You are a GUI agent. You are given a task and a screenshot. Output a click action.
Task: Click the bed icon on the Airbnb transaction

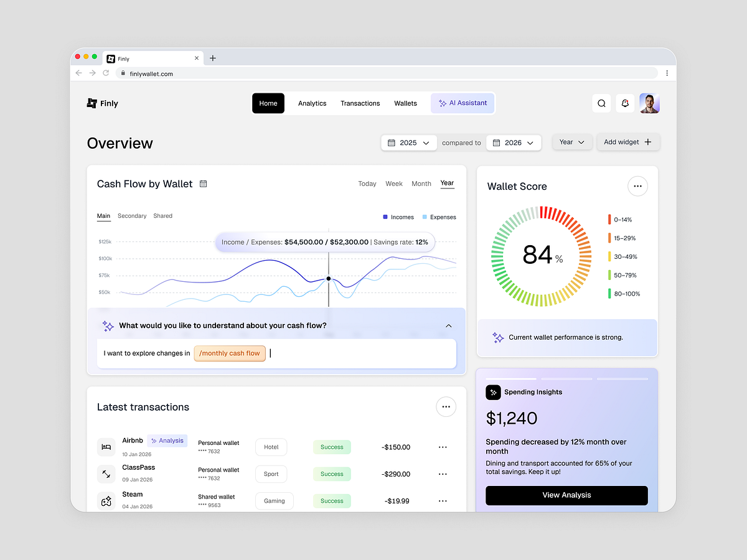106,447
